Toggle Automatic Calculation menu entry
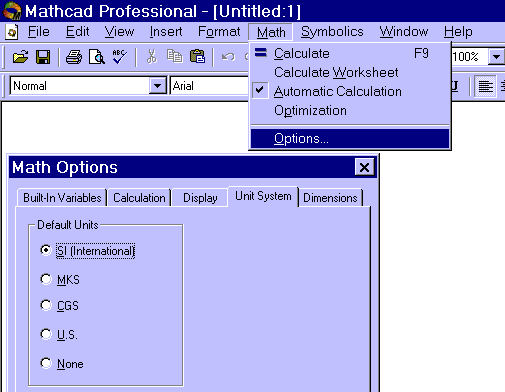This screenshot has height=392, width=505. point(350,91)
